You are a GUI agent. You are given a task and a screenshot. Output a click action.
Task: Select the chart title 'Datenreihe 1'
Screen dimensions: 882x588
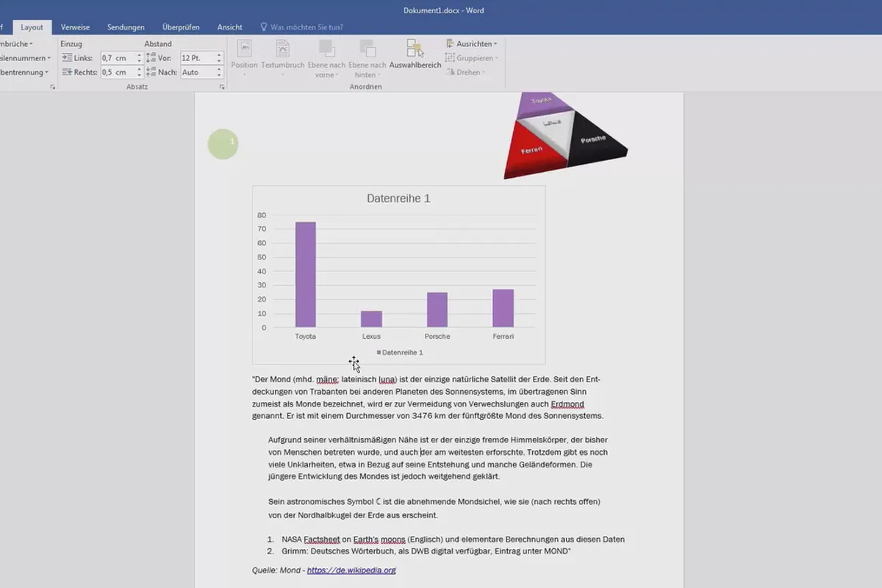pos(398,198)
